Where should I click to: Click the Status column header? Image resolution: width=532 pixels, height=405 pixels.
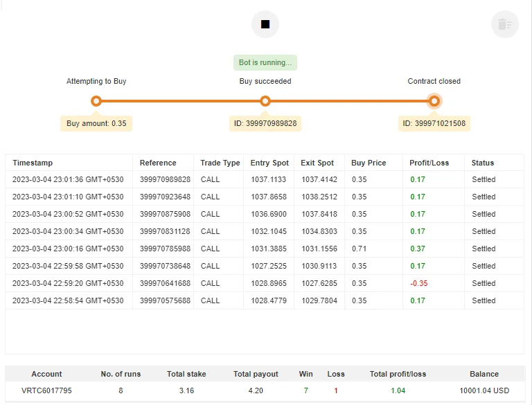pyautogui.click(x=482, y=163)
